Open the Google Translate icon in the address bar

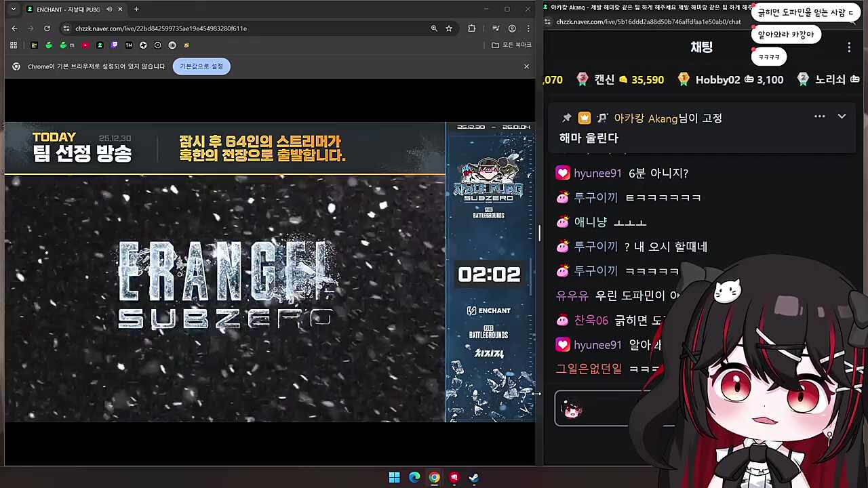pos(434,28)
